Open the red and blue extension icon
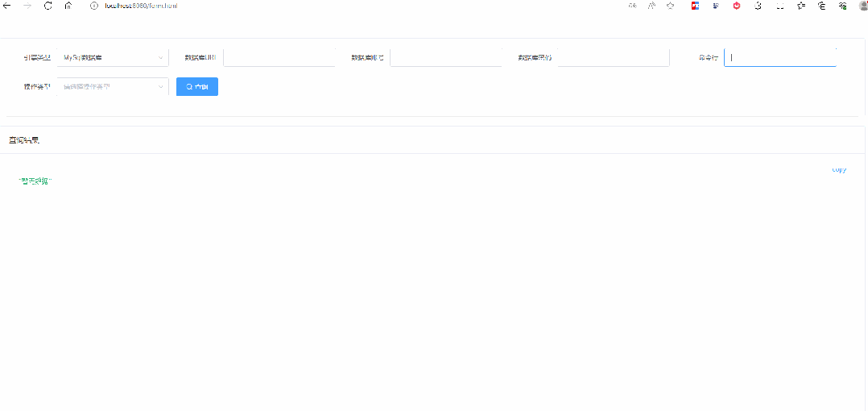This screenshot has height=411, width=868. pos(696,6)
